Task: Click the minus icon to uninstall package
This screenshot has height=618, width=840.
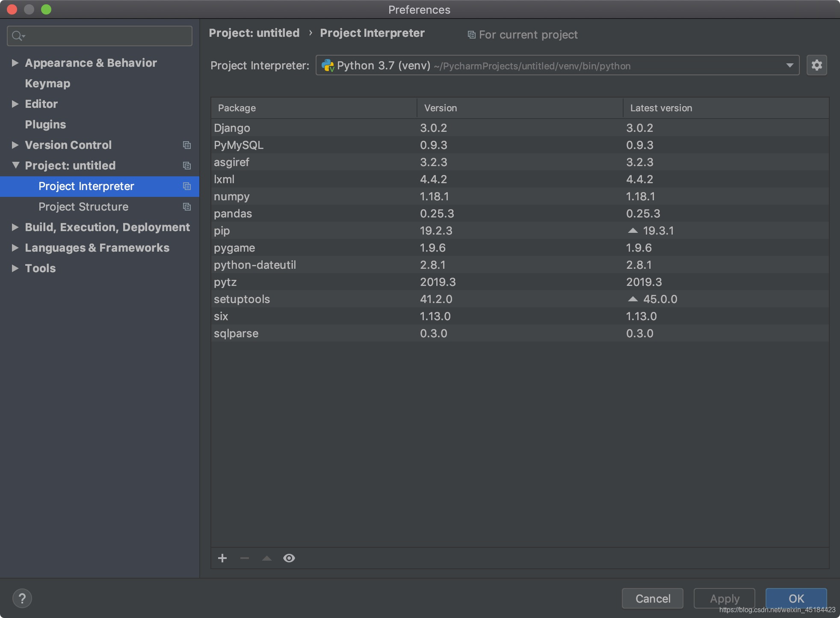Action: tap(245, 558)
